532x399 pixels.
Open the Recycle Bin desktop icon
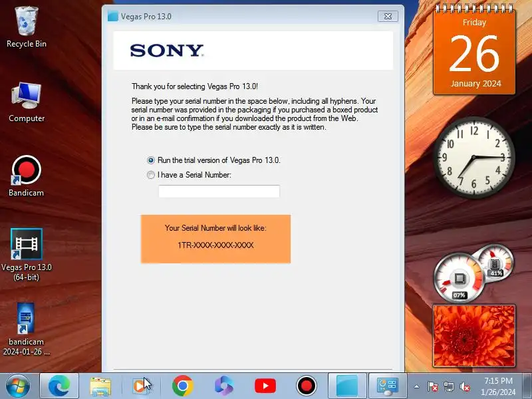click(27, 27)
